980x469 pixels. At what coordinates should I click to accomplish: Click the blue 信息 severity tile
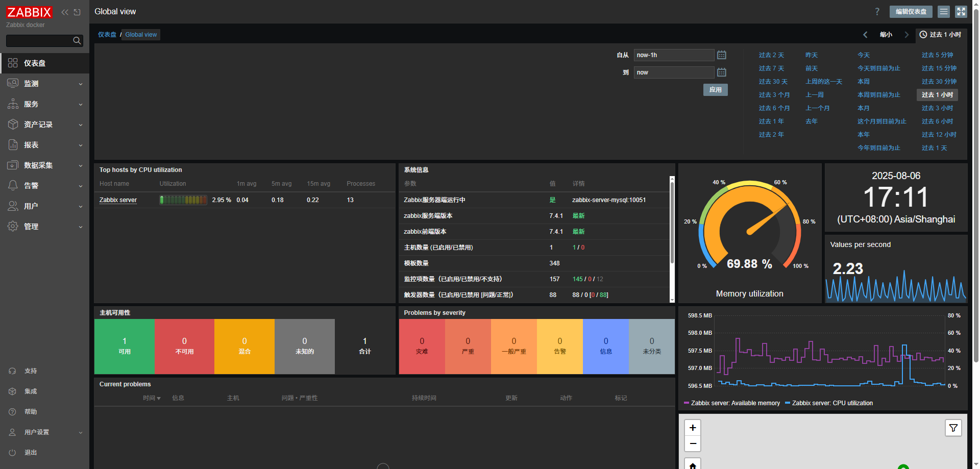[x=606, y=347]
